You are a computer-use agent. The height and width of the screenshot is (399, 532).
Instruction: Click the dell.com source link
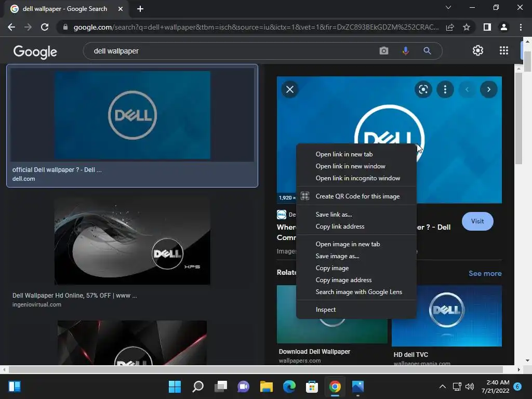24,179
